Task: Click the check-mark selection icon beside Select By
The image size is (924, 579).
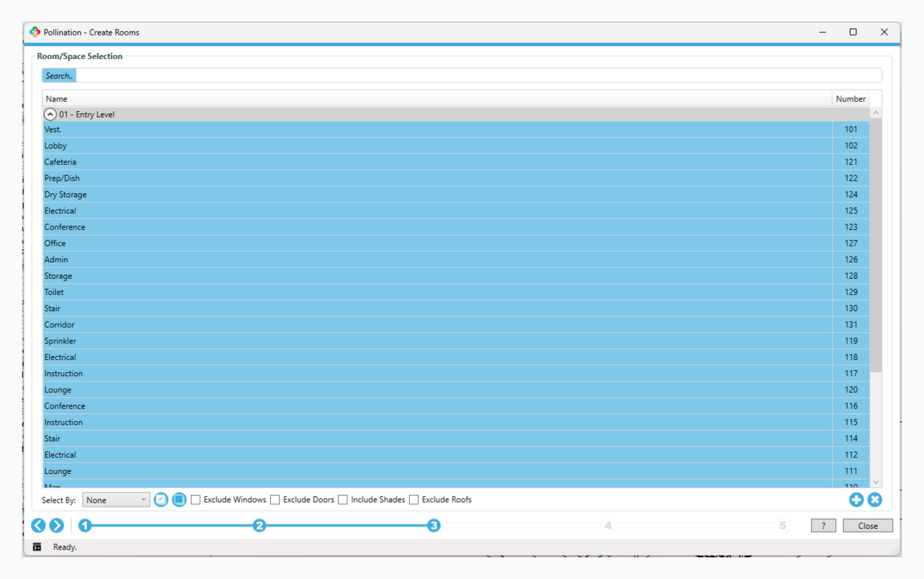Action: click(161, 500)
